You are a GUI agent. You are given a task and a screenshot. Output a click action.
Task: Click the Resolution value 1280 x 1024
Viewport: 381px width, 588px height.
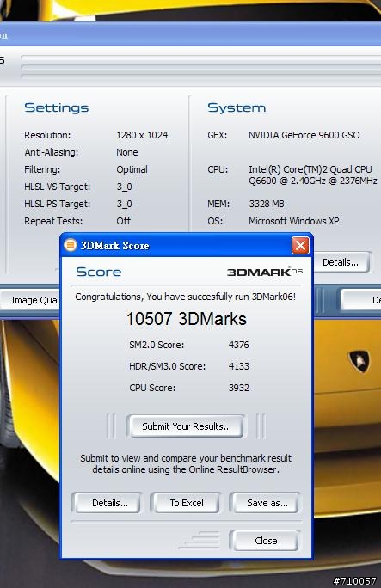click(x=142, y=135)
